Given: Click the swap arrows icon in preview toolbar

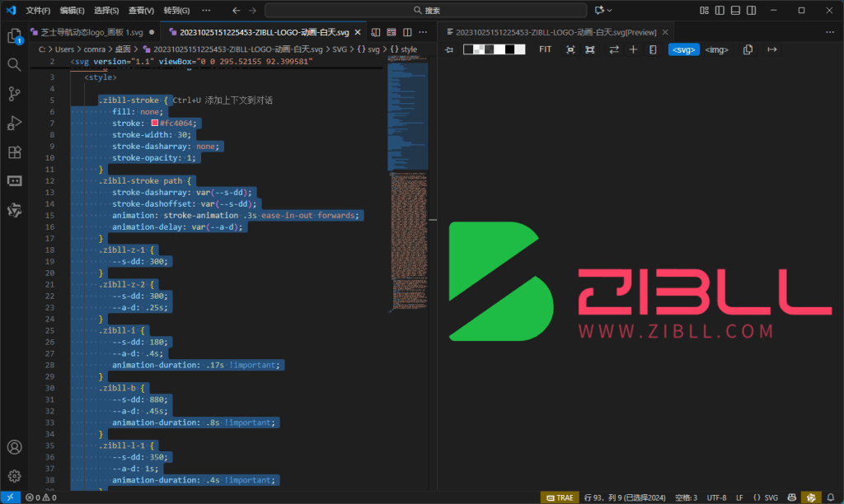Looking at the screenshot, I should point(615,49).
